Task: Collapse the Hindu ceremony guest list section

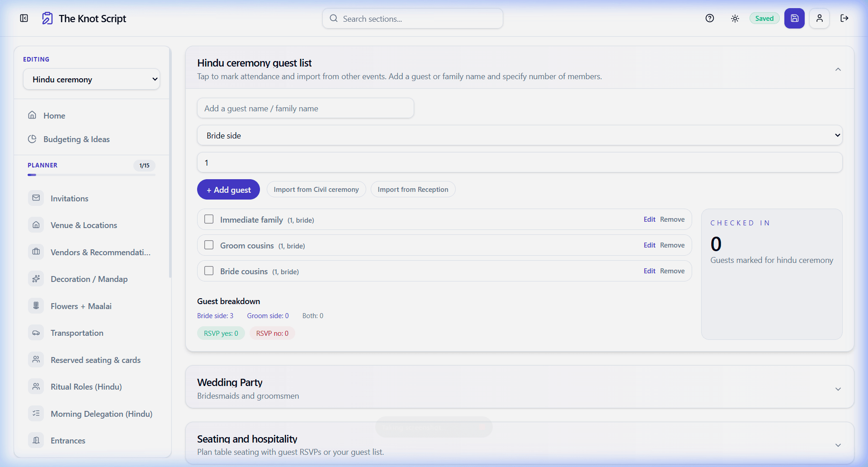Action: (838, 69)
